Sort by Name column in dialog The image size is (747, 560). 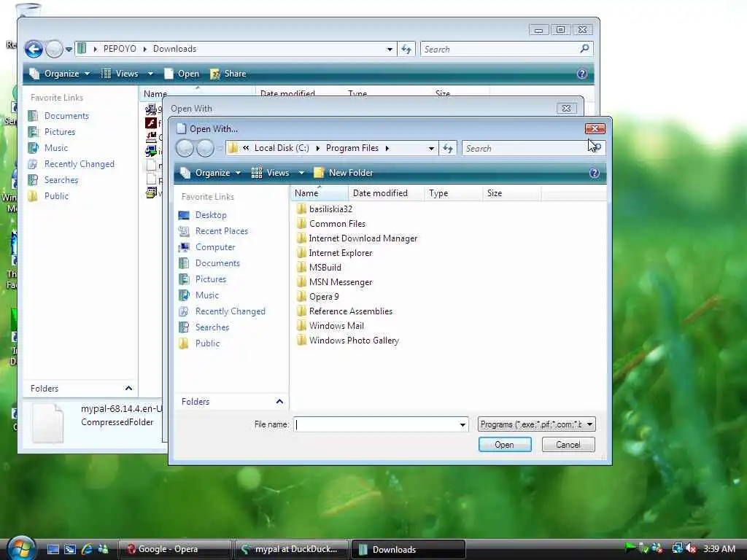pos(320,193)
